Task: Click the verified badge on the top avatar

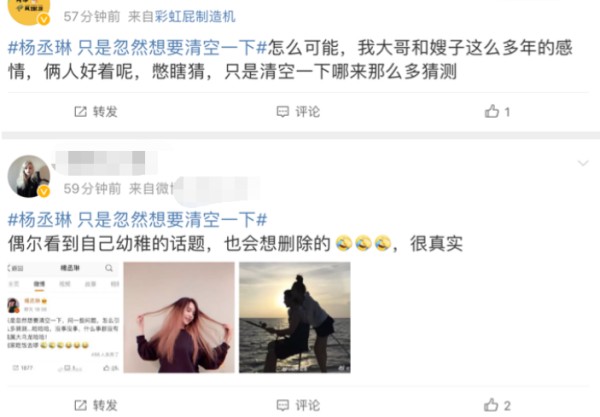Action: click(x=44, y=19)
